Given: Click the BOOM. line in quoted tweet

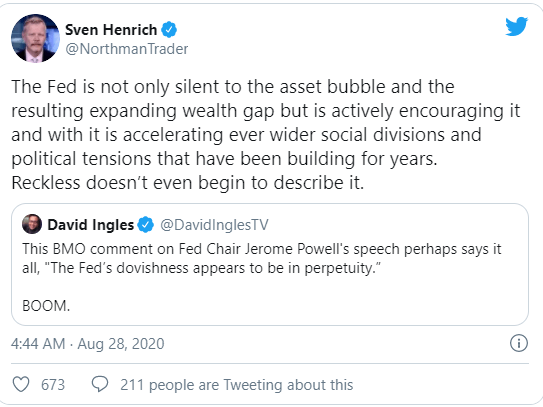Looking at the screenshot, I should tap(46, 306).
